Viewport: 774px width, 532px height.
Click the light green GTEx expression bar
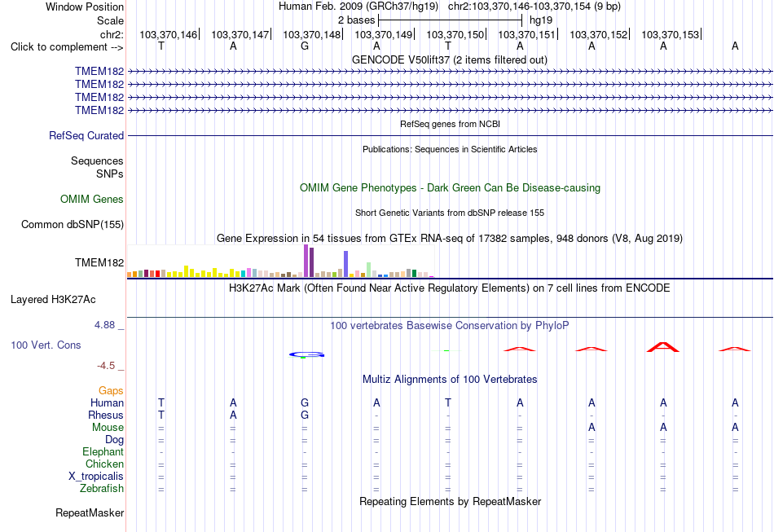[369, 270]
